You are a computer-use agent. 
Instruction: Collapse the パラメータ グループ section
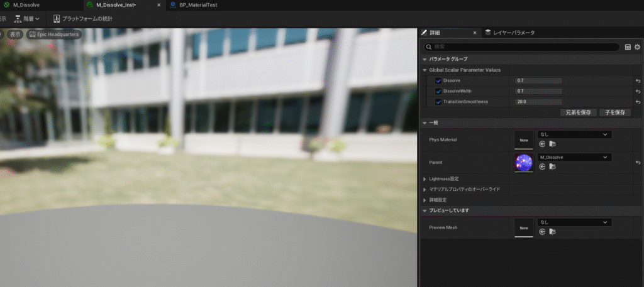425,59
